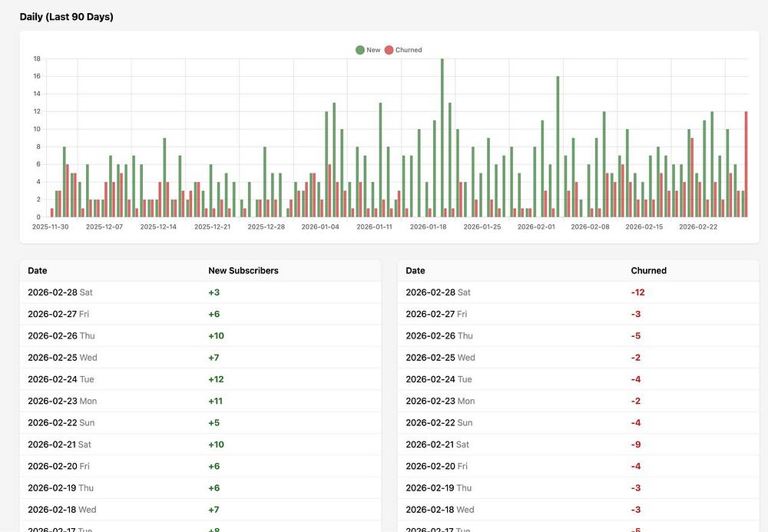Click -4 churned value for 2026-02-22 Sun

coord(636,422)
